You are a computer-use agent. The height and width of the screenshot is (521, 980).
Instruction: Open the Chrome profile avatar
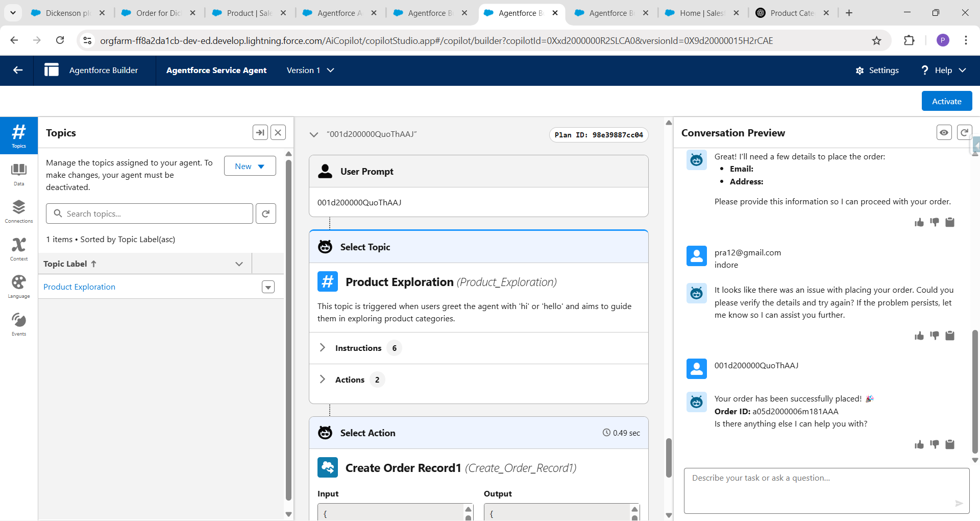pyautogui.click(x=943, y=40)
